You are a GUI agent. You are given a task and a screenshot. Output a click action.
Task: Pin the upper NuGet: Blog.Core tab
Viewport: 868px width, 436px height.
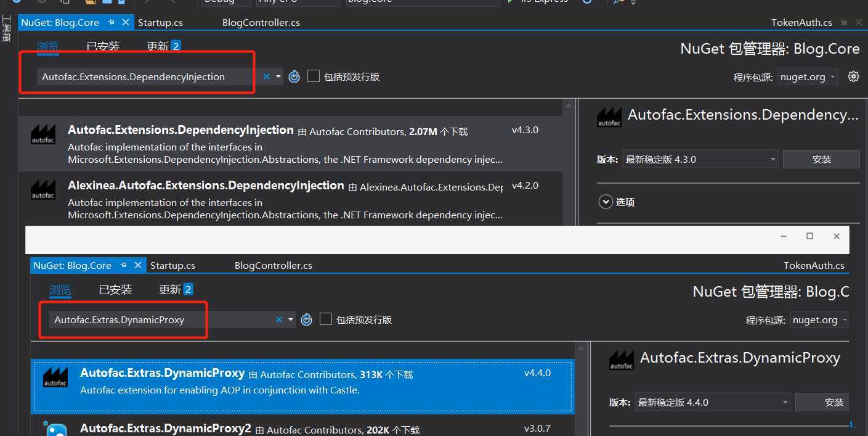tap(112, 22)
